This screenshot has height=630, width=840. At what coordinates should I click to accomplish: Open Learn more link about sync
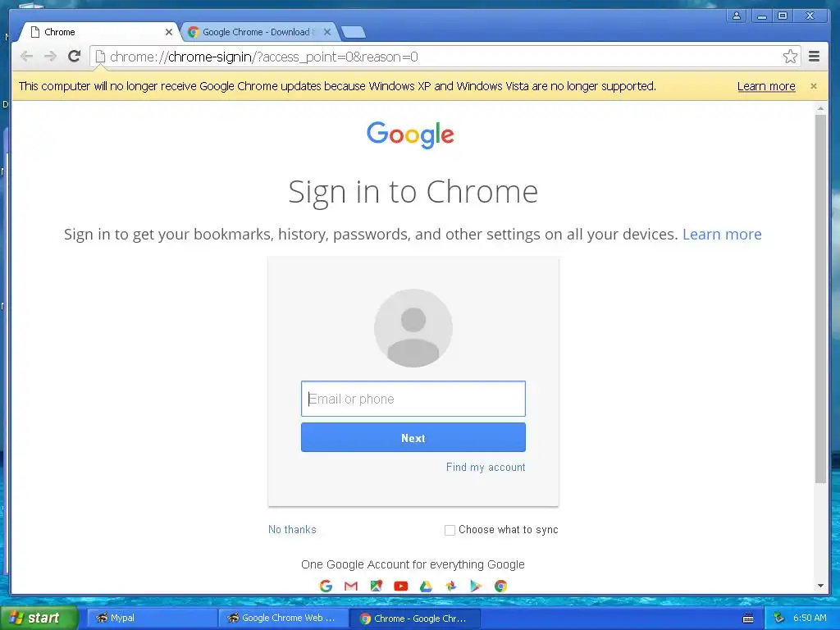(x=722, y=234)
